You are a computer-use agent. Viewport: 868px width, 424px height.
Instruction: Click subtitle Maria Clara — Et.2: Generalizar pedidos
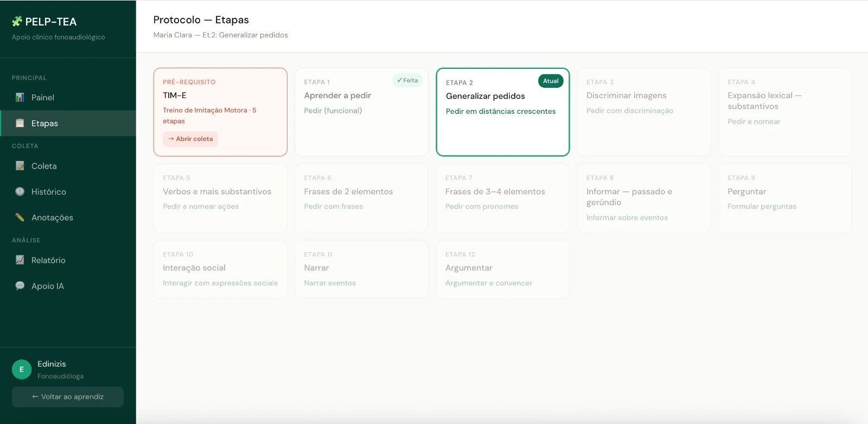[220, 35]
